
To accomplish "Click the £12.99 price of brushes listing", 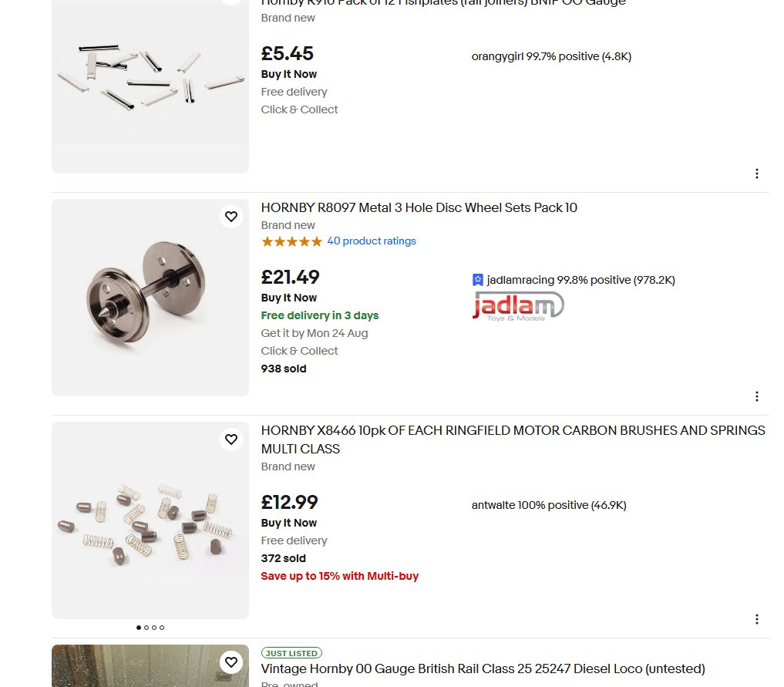I will (x=290, y=502).
